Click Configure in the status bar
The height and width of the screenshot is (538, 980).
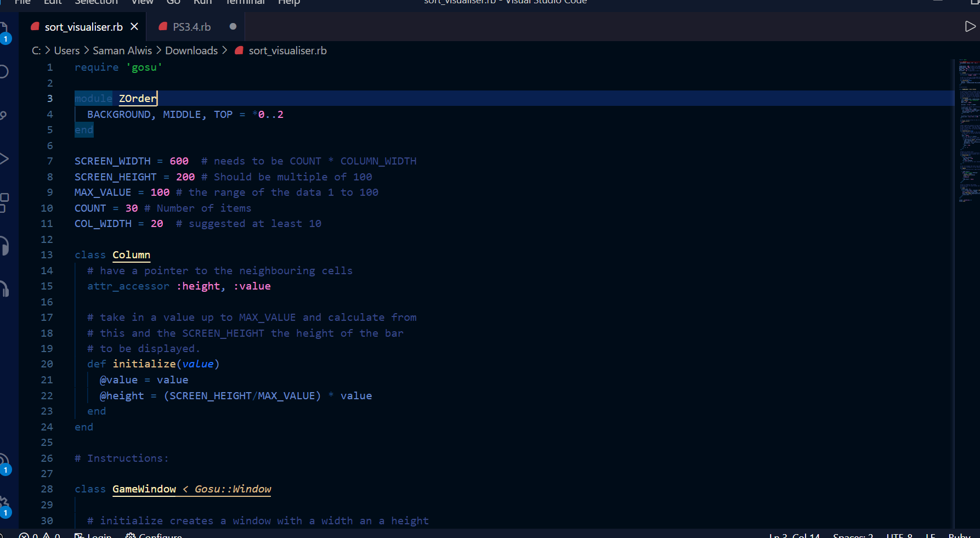click(154, 535)
